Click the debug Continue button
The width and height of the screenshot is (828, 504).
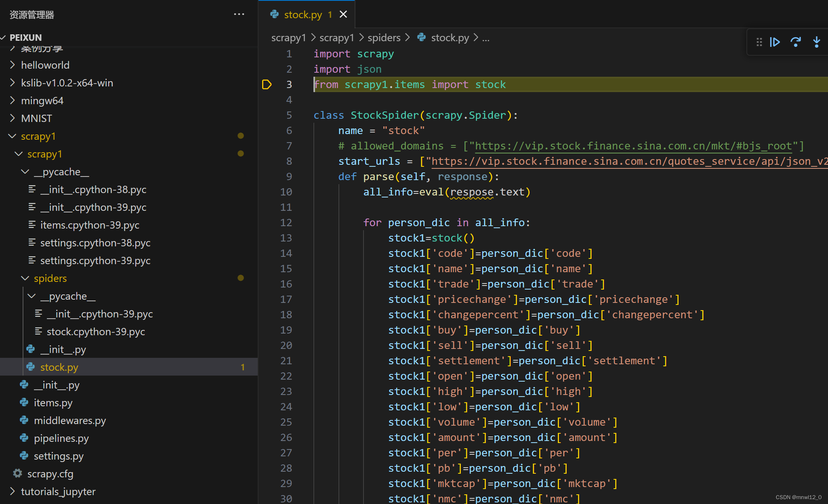[775, 42]
